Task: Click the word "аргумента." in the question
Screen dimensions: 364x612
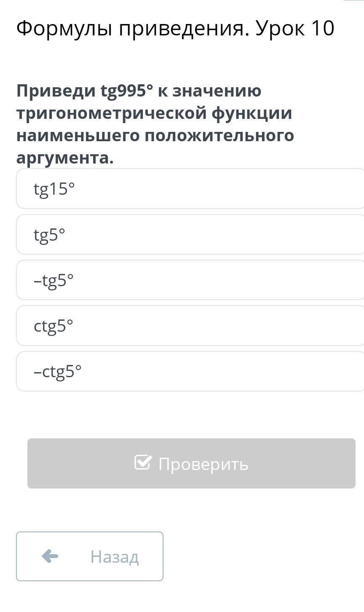Action: 65,158
